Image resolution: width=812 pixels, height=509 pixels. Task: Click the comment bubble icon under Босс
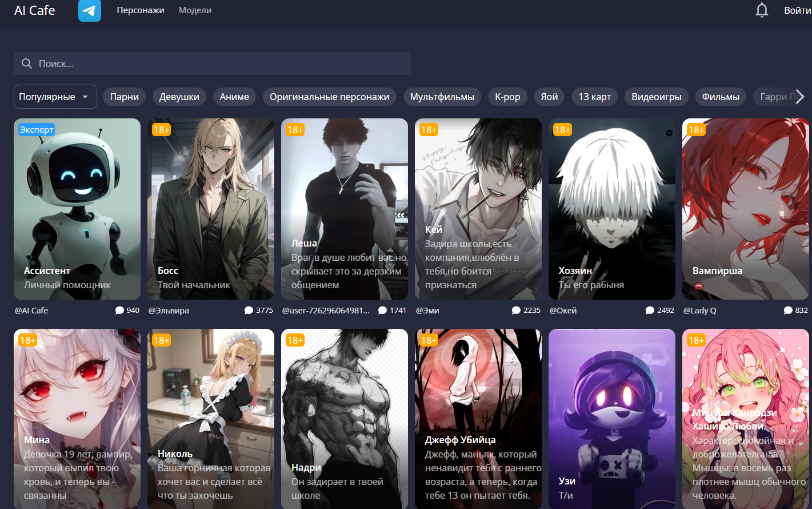click(249, 310)
